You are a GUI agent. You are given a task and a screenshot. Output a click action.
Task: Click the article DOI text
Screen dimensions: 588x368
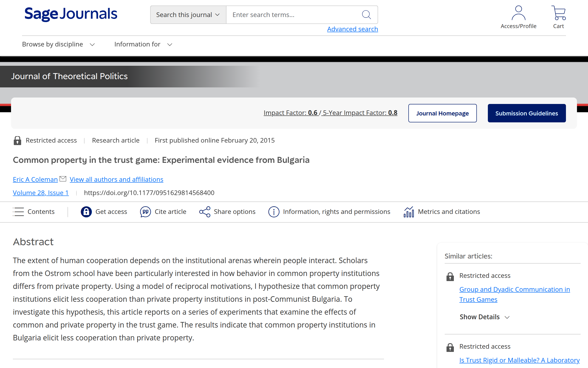[149, 193]
